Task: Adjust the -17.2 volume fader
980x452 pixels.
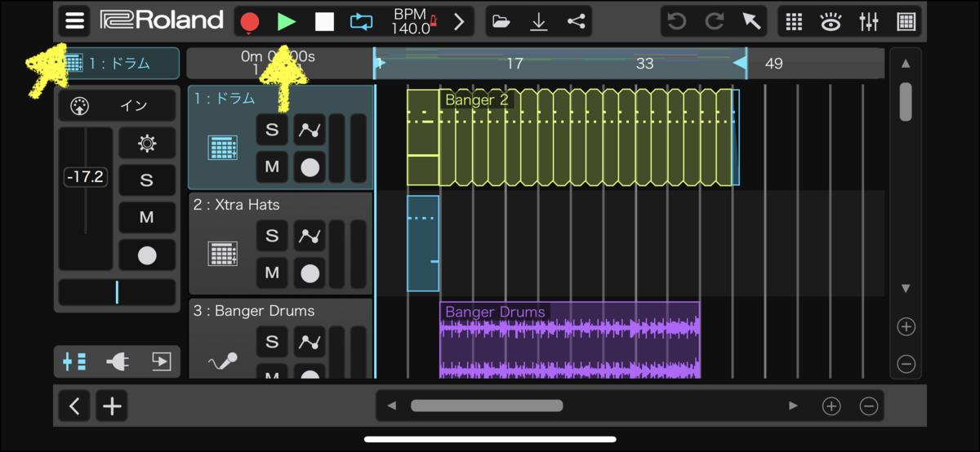Action: click(86, 176)
